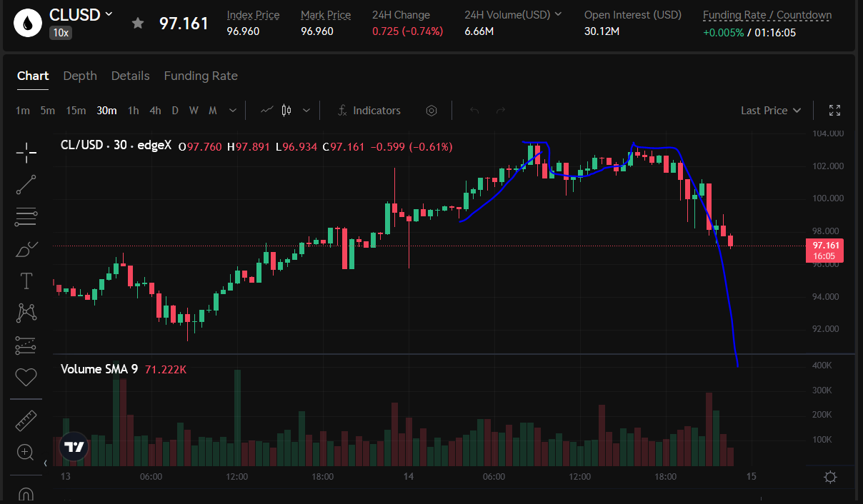Select the 15m timeframe
This screenshot has width=863, height=504.
[x=76, y=111]
